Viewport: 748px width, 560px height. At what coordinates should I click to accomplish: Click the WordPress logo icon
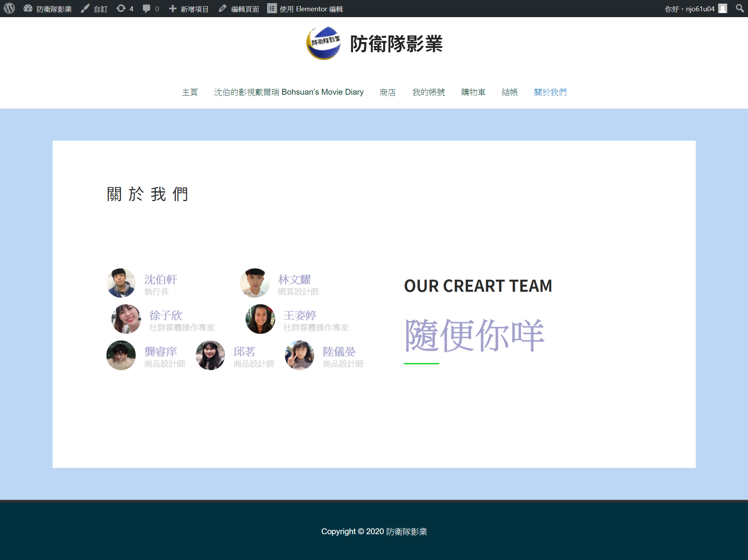click(x=9, y=9)
